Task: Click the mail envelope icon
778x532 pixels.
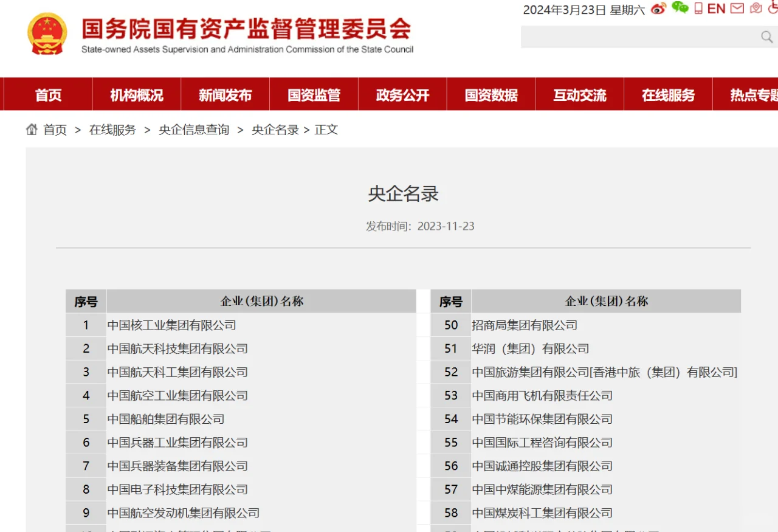Action: [x=737, y=9]
